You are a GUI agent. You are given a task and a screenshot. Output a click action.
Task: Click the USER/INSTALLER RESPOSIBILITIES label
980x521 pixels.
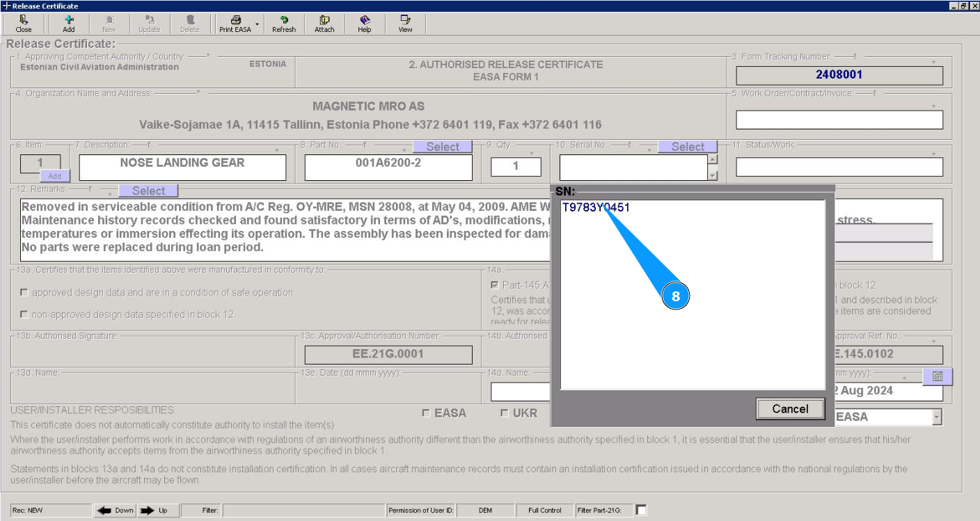point(92,410)
